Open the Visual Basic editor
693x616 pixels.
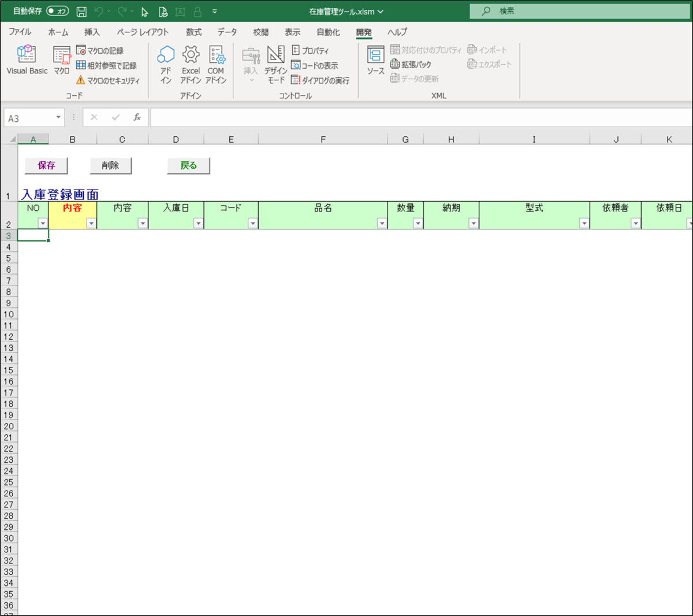[27, 60]
